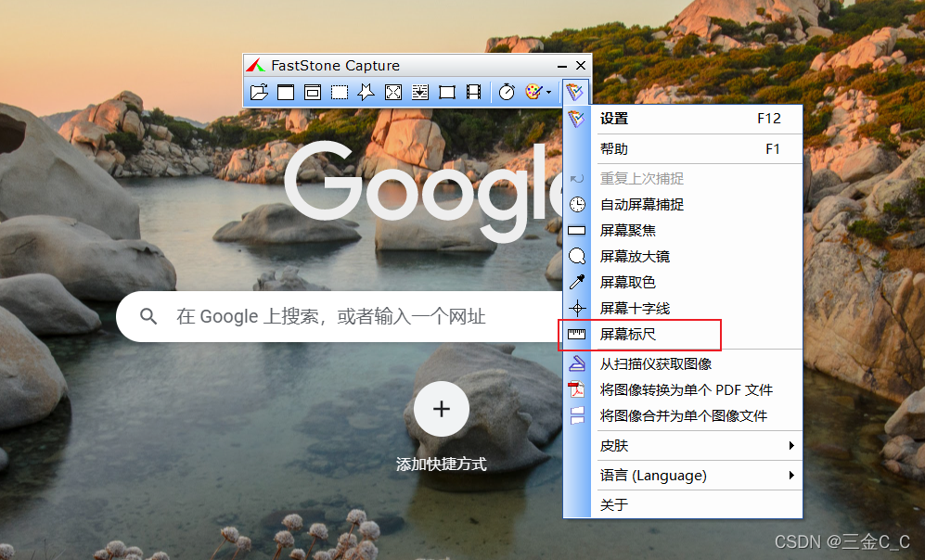Open file in editor toolbar icon
The height and width of the screenshot is (560, 925).
[259, 92]
